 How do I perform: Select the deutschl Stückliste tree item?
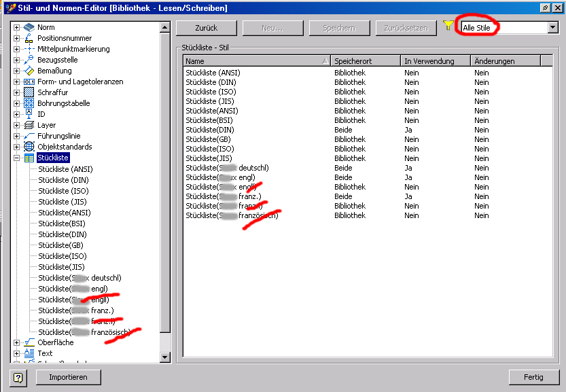click(79, 278)
